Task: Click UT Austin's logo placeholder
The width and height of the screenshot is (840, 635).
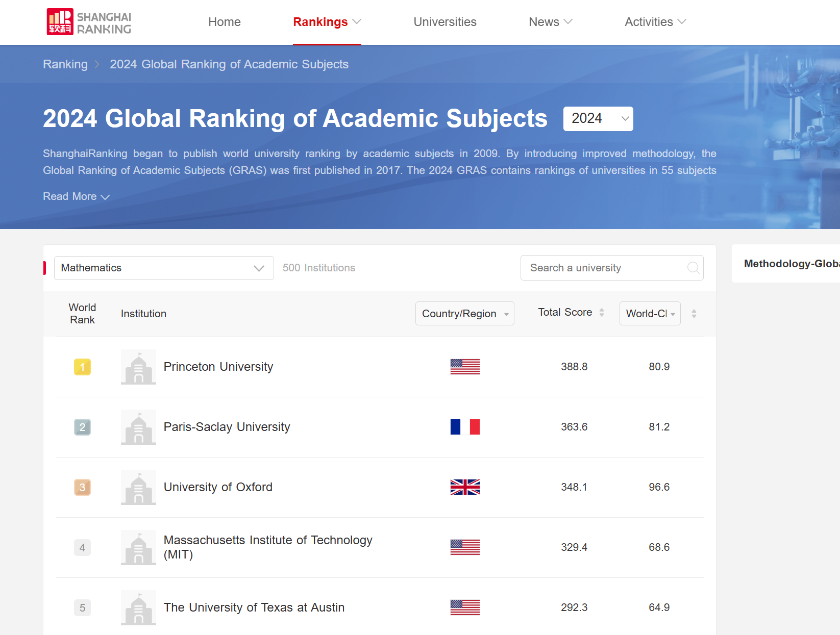Action: (x=138, y=607)
